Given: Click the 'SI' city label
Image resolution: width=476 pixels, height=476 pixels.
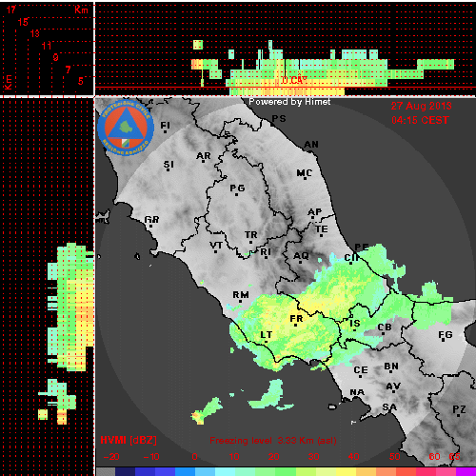Looking at the screenshot, I should [169, 165].
